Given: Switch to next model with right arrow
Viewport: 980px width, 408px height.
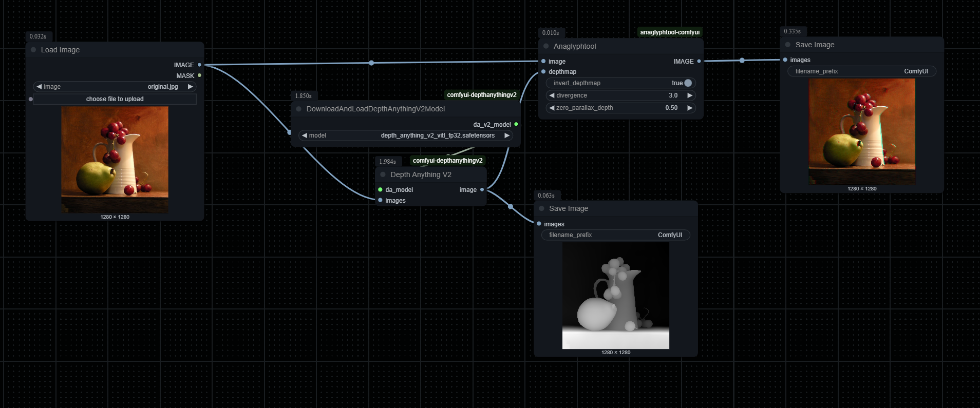Looking at the screenshot, I should tap(507, 135).
